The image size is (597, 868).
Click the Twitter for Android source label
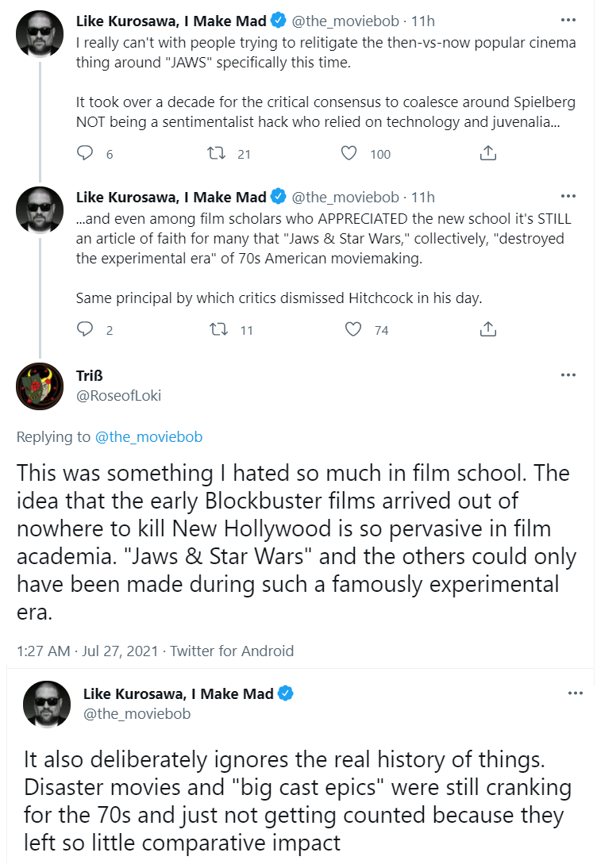point(232,651)
